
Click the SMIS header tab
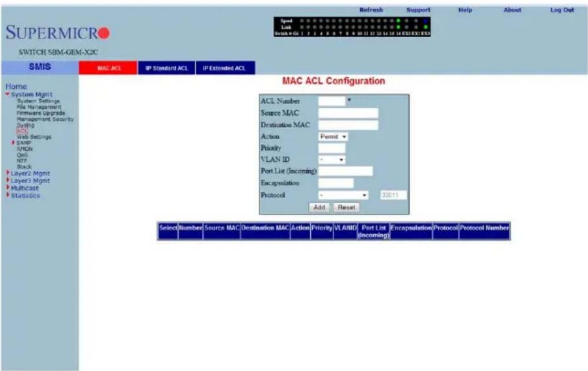click(39, 69)
